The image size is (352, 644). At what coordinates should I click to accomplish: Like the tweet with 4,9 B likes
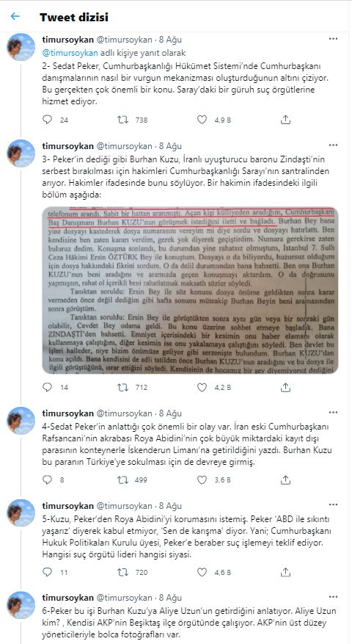coord(202,120)
